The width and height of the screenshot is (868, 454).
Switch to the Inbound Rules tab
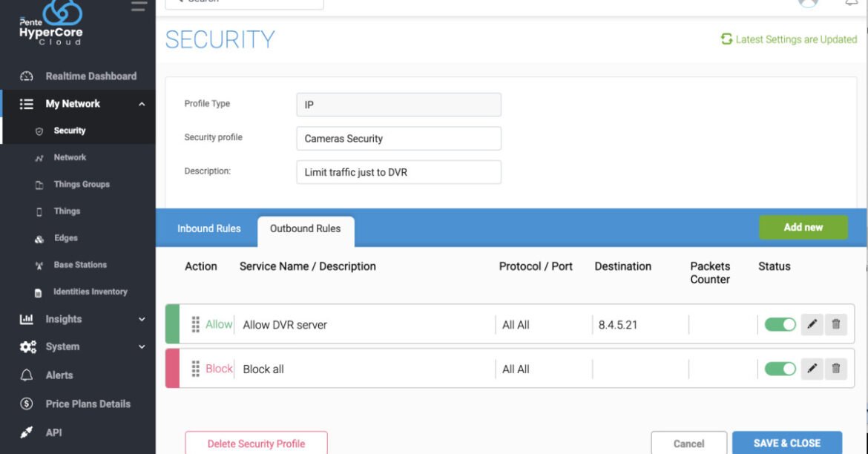pyautogui.click(x=208, y=228)
